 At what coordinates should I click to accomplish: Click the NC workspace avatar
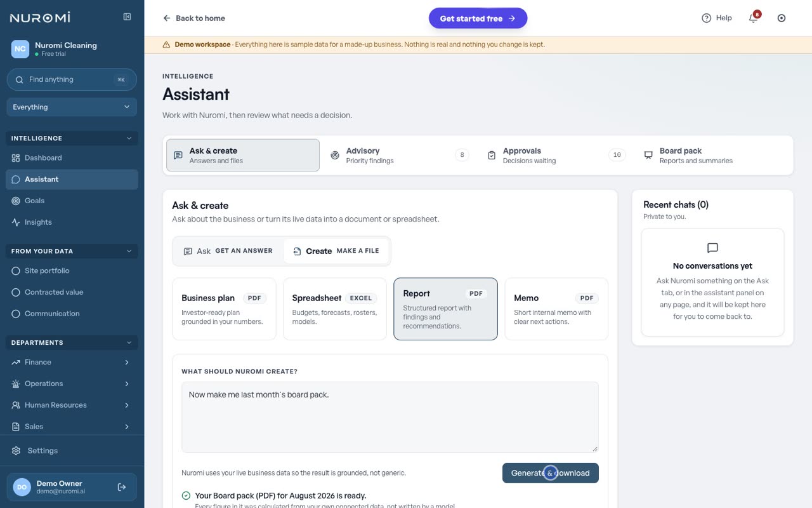point(20,49)
